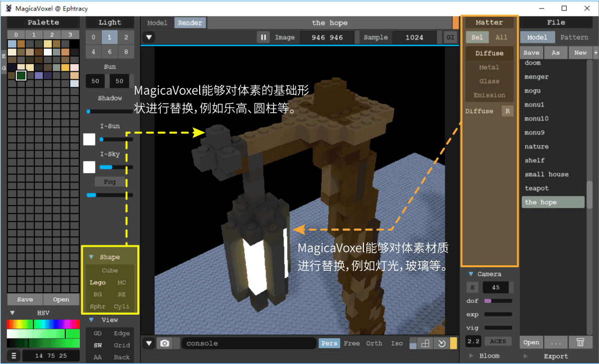
Task: Click the Fog button
Action: 109,182
